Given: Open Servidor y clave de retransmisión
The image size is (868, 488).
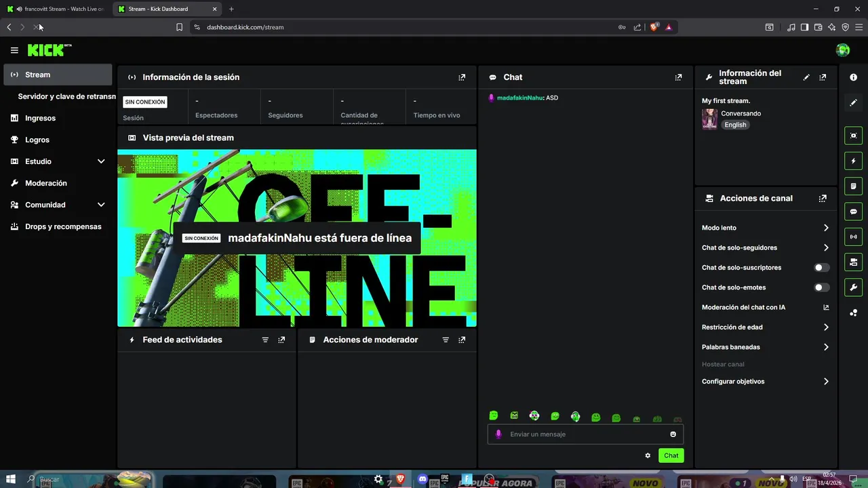Looking at the screenshot, I should coord(66,96).
